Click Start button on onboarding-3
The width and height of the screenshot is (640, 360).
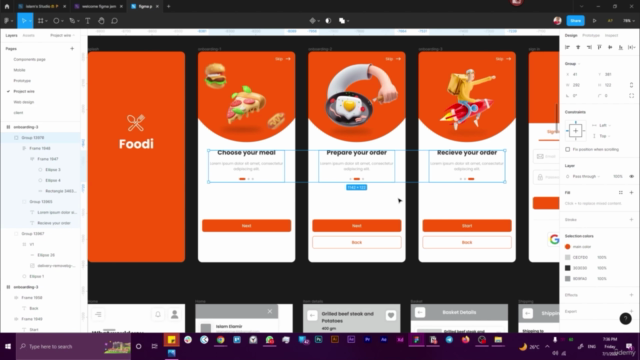(x=467, y=226)
